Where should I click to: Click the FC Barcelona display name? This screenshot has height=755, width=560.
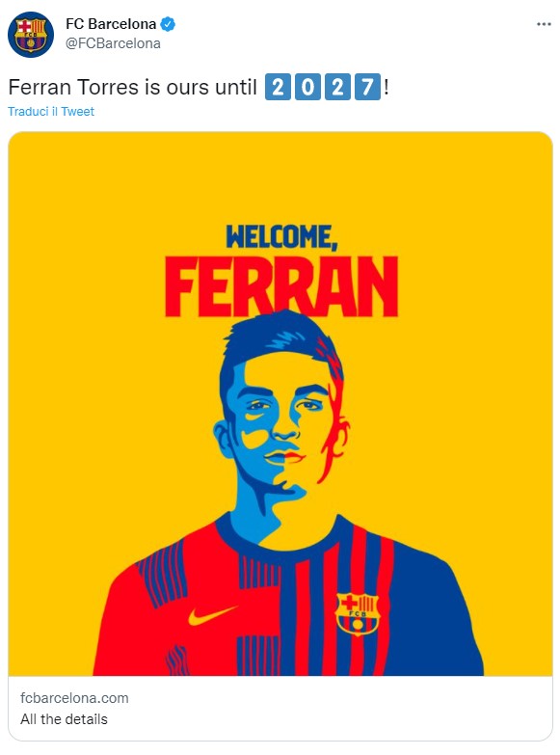click(x=111, y=24)
